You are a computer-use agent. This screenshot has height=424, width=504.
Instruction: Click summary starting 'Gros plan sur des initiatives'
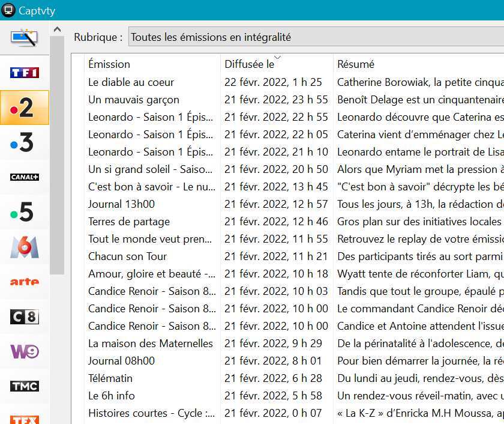tap(419, 222)
